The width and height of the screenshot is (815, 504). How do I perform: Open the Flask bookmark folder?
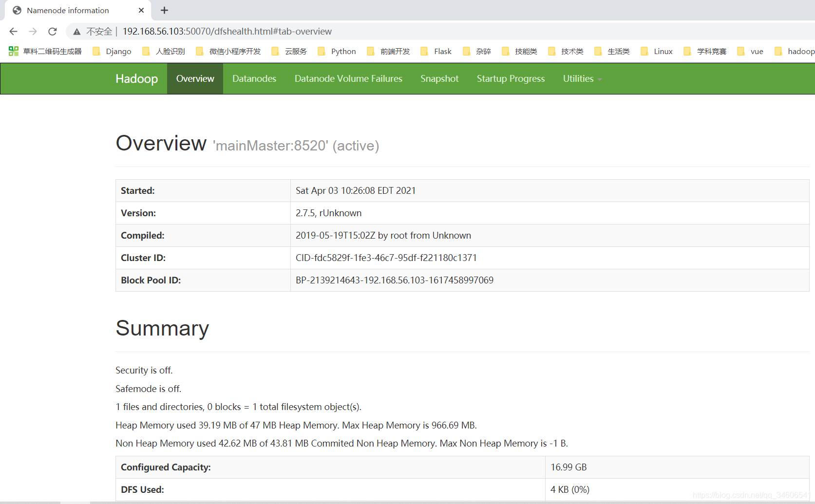[436, 51]
